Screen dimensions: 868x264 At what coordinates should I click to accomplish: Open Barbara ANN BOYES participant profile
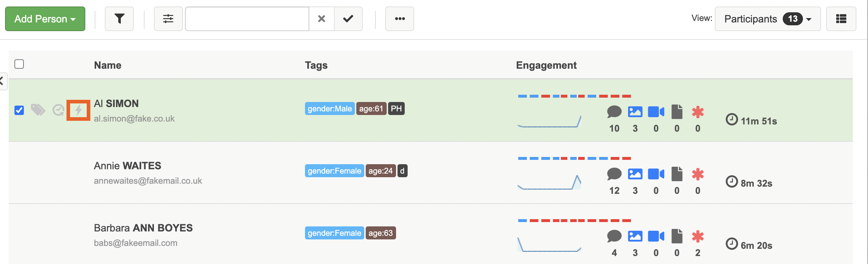[143, 228]
